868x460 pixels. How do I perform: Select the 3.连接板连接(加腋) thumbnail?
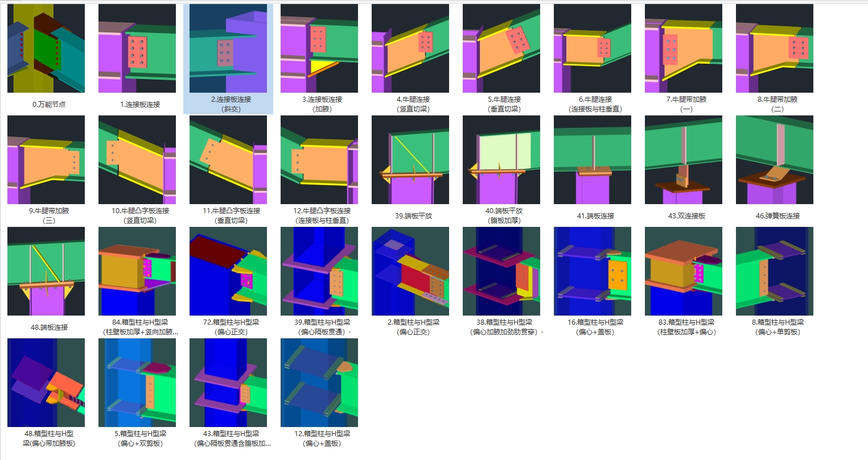point(319,48)
